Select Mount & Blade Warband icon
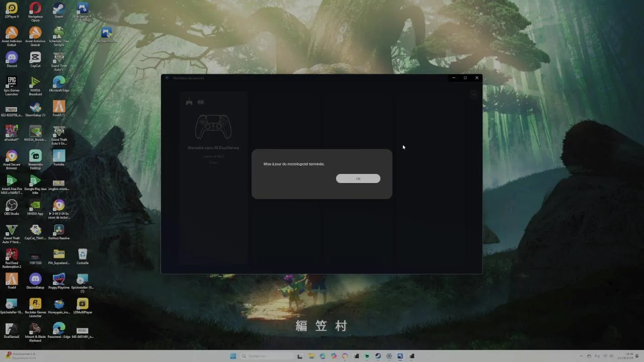 [35, 332]
